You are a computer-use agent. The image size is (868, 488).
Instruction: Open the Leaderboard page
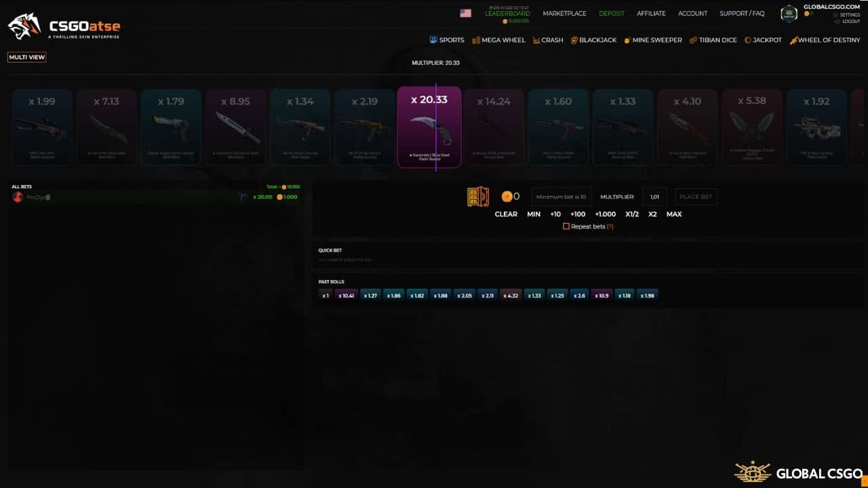click(508, 13)
